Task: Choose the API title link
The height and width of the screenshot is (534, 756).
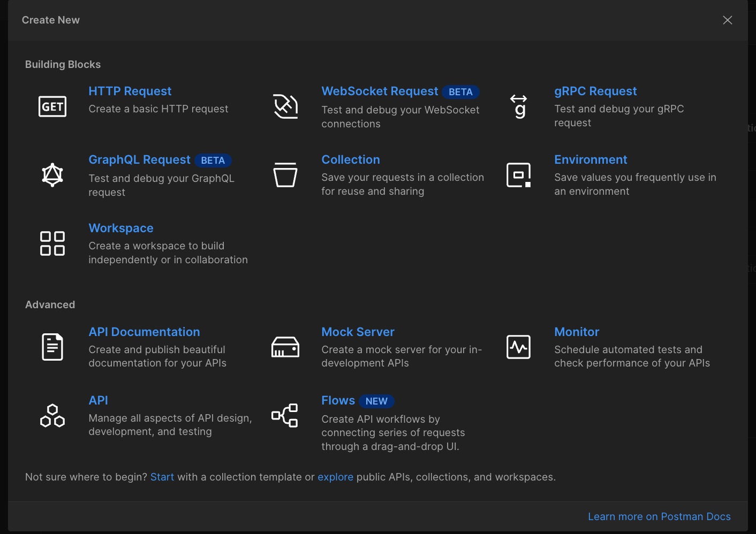Action: coord(99,401)
